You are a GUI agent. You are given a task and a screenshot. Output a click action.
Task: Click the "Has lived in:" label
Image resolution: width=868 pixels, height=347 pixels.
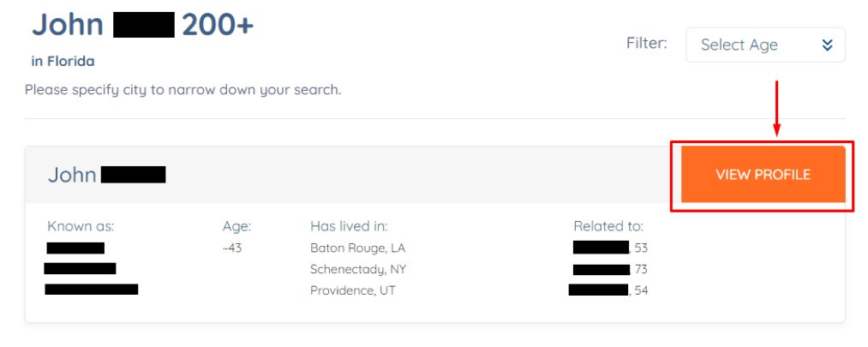pyautogui.click(x=349, y=226)
